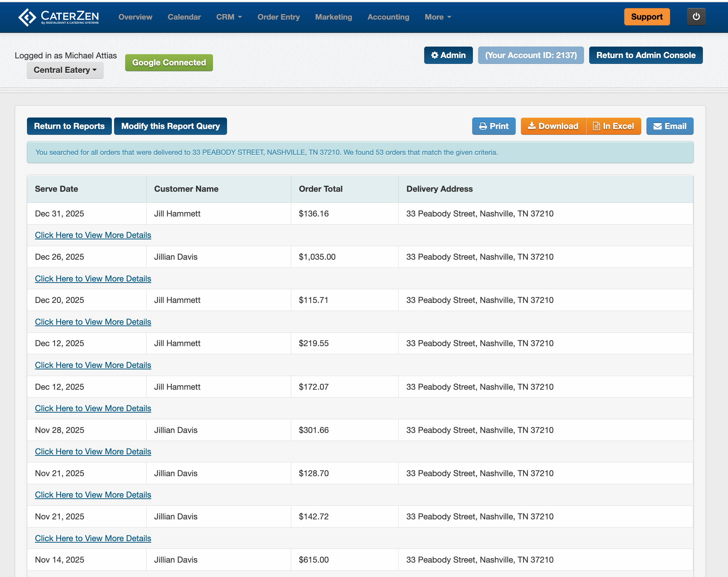This screenshot has width=728, height=577.
Task: Export report In Excel
Action: [614, 126]
